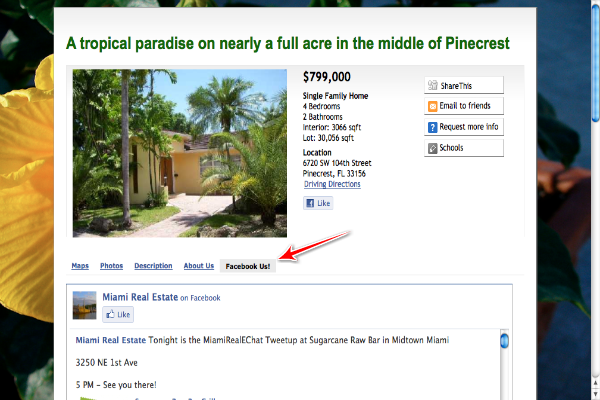This screenshot has width=600, height=400.
Task: Click the ShareThis icon
Action: click(432, 85)
